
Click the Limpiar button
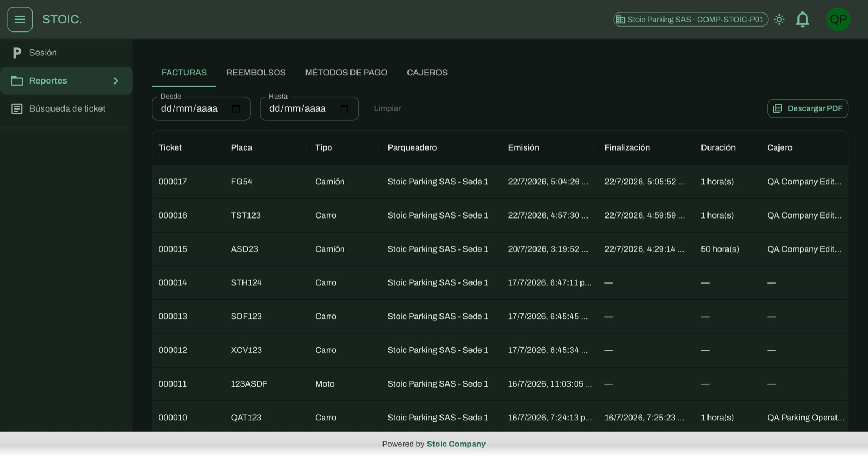(x=387, y=108)
